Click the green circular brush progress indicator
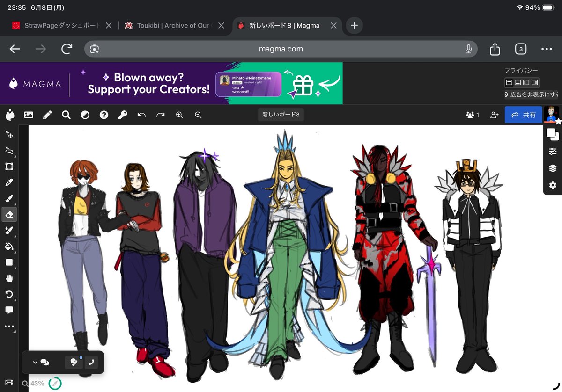Screen dimensions: 562x392 tap(55, 383)
